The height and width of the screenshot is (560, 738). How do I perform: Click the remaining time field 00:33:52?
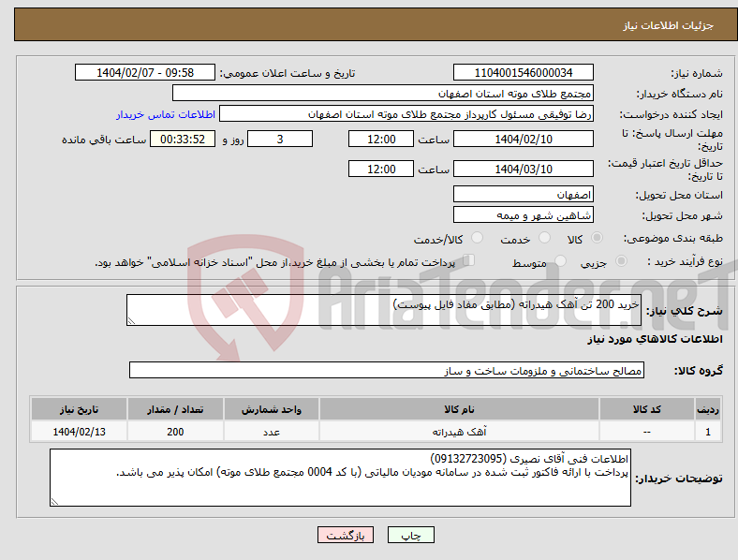coord(183,139)
